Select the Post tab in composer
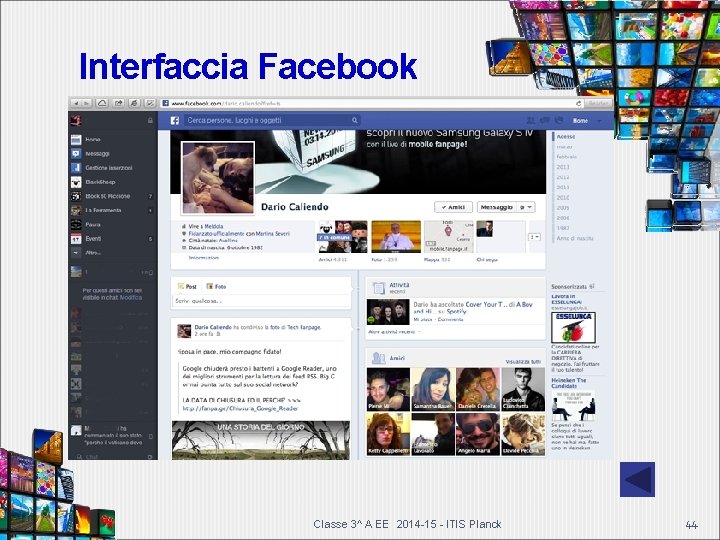The height and width of the screenshot is (540, 720). click(187, 287)
